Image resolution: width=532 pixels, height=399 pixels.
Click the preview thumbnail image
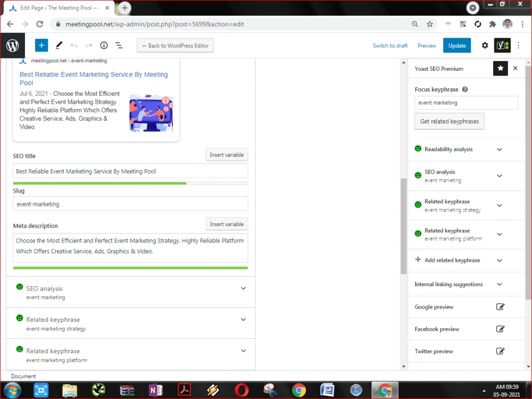(x=151, y=113)
